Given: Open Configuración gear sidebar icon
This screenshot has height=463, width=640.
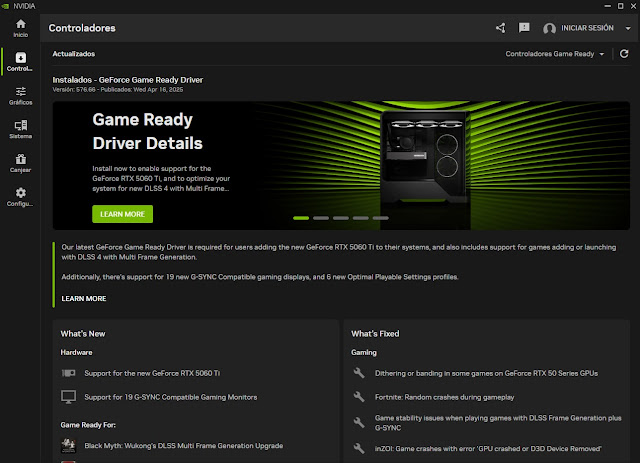Looking at the screenshot, I should [20, 193].
